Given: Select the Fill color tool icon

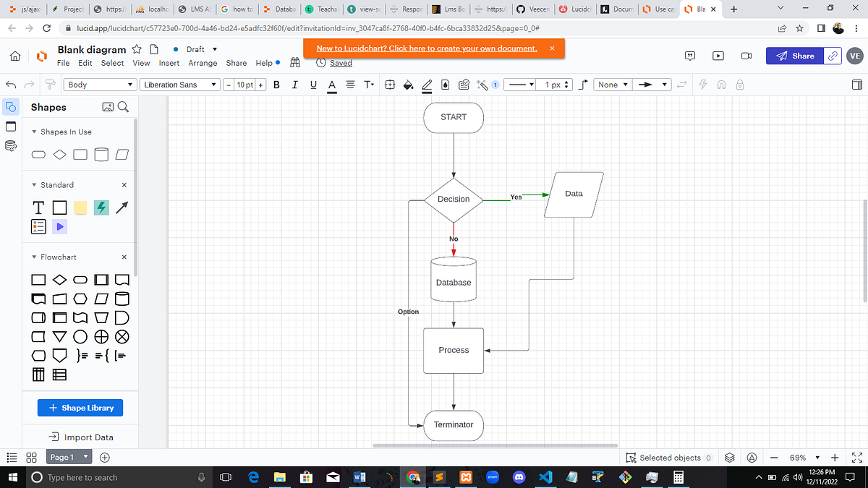Looking at the screenshot, I should coord(407,85).
